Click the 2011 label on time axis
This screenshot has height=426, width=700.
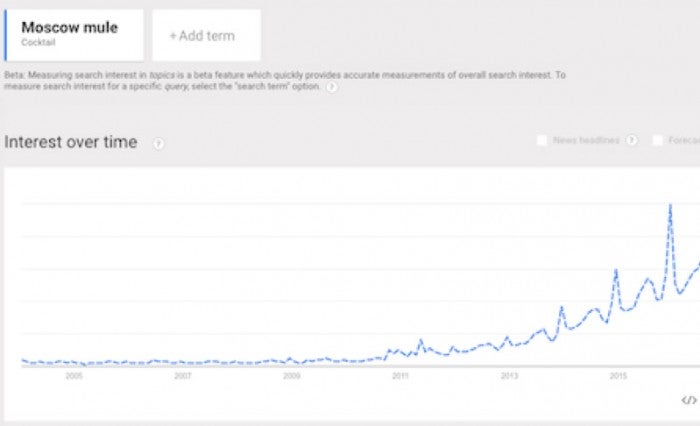click(x=400, y=377)
